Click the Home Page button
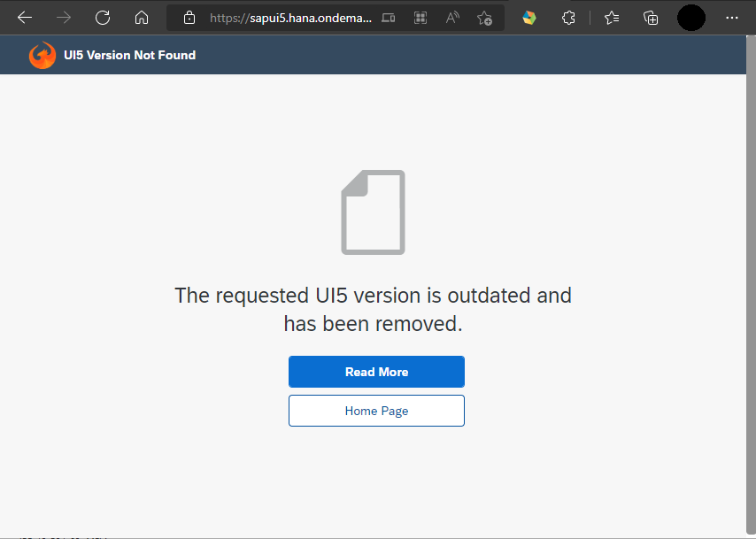756x539 pixels. click(376, 411)
